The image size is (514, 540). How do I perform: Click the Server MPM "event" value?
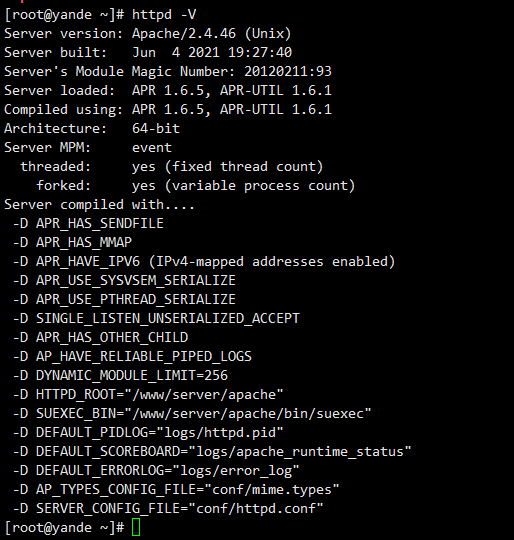tap(152, 148)
